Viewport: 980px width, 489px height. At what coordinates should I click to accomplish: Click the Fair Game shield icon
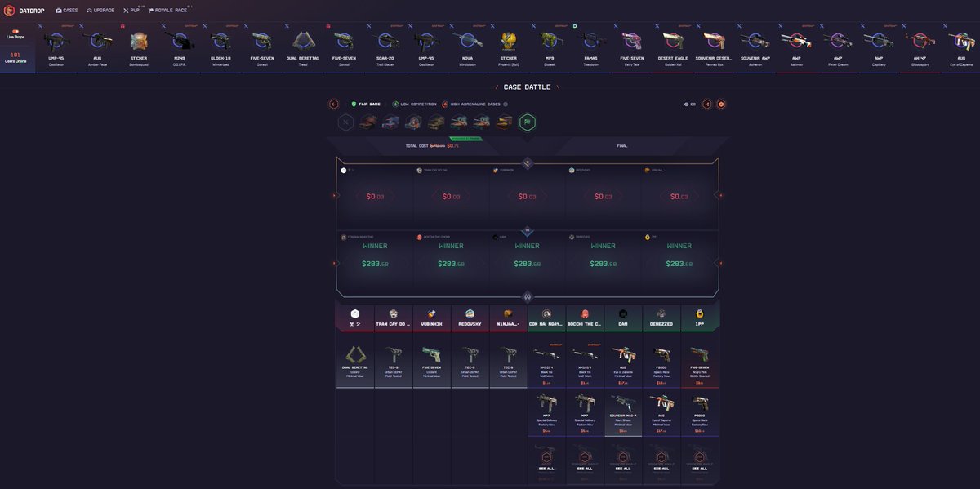pos(354,104)
